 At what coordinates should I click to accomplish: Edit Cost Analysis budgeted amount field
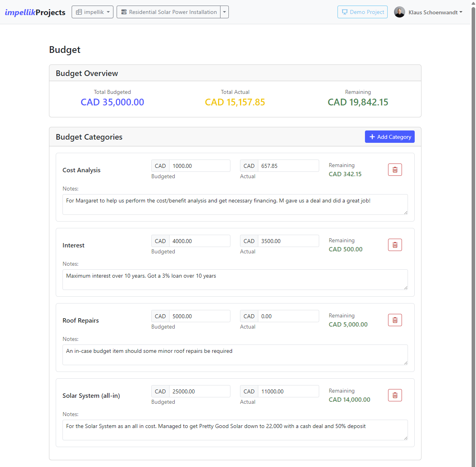click(x=199, y=166)
